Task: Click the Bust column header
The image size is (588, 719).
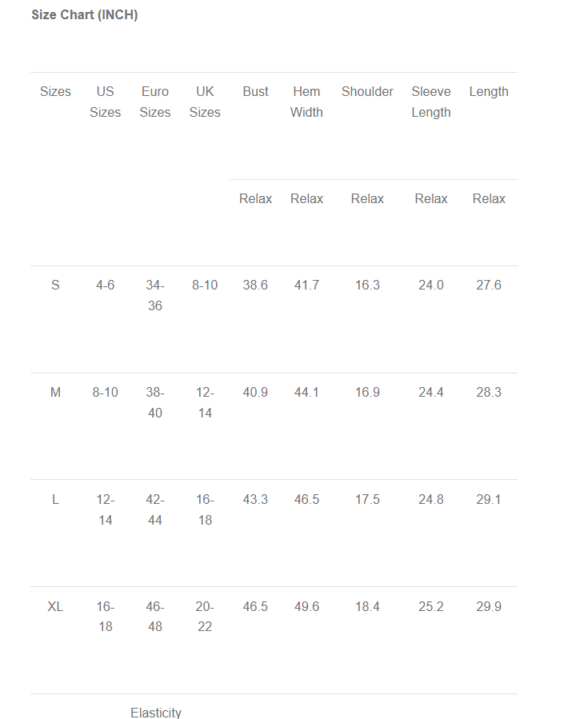Action: click(255, 91)
